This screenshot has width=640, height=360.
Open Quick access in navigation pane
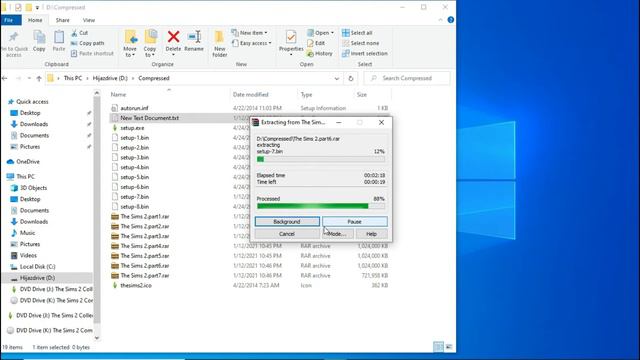[32, 102]
